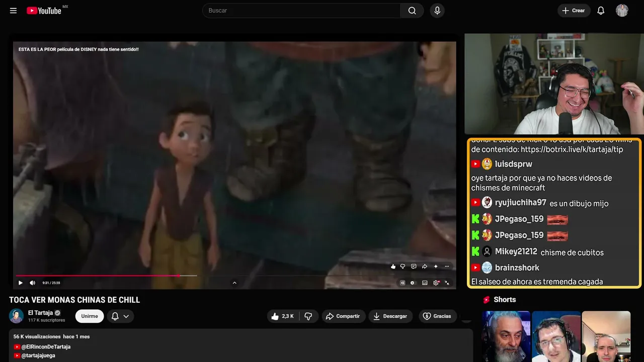644x362 pixels.
Task: Open the player settings gear
Action: pyautogui.click(x=436, y=283)
